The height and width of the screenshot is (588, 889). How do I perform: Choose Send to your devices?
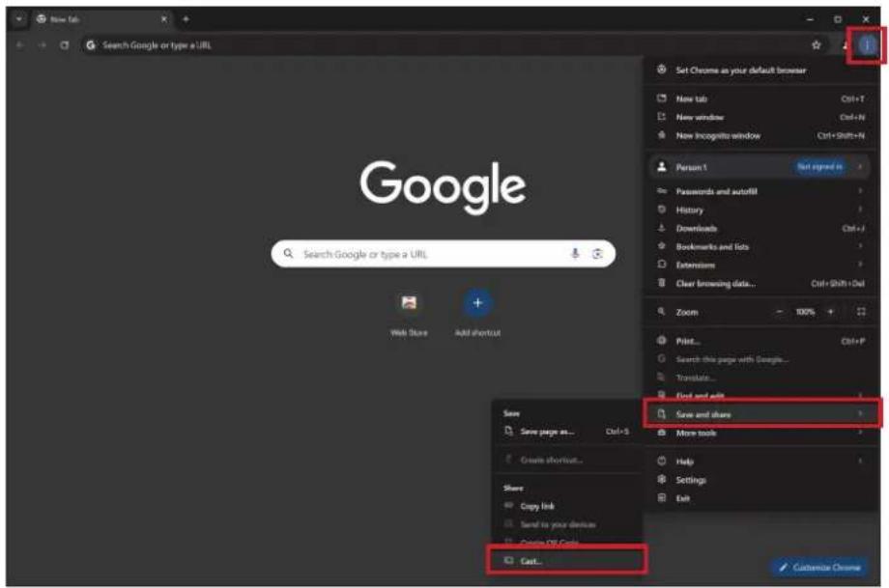click(x=566, y=524)
